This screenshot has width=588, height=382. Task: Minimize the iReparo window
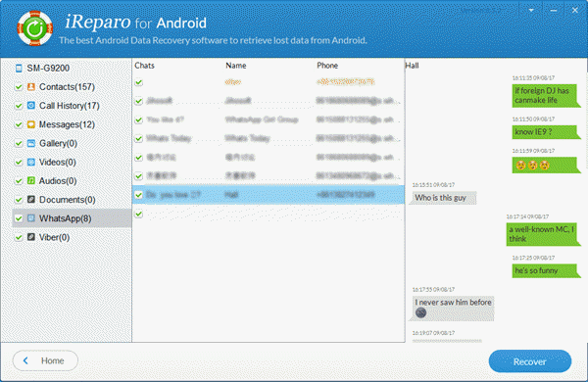(x=554, y=11)
